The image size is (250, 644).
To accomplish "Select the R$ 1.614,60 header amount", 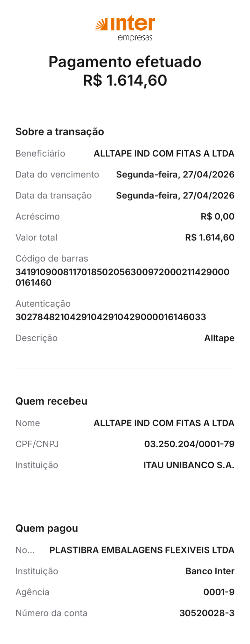I will pyautogui.click(x=125, y=80).
